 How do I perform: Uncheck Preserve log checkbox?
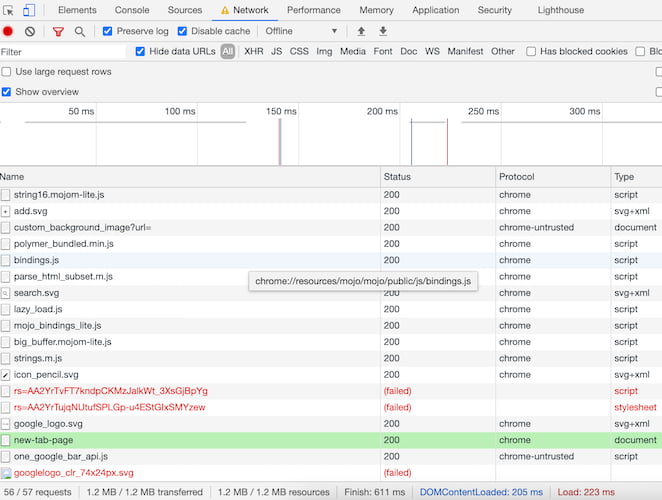[108, 31]
